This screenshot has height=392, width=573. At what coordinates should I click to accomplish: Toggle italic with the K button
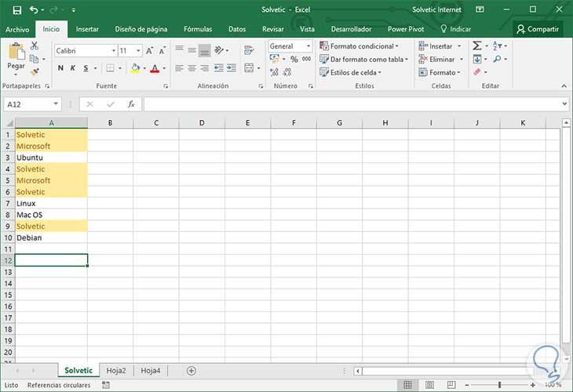[x=73, y=68]
